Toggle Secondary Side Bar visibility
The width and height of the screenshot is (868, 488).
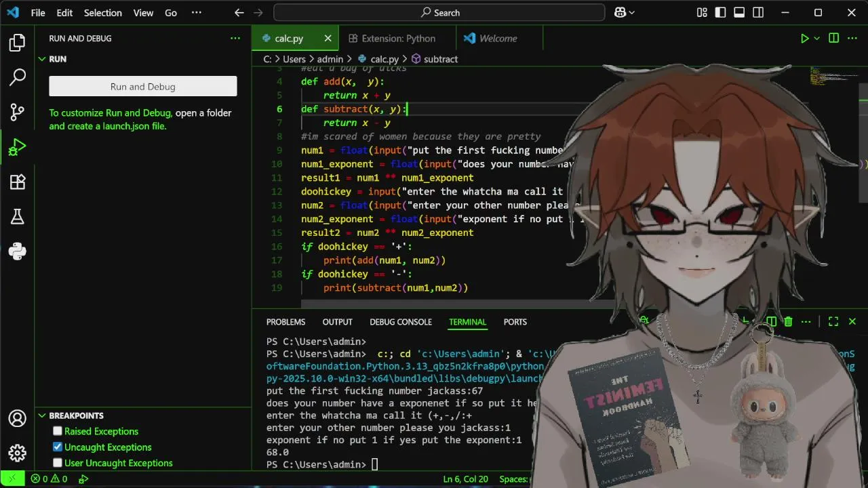(758, 12)
